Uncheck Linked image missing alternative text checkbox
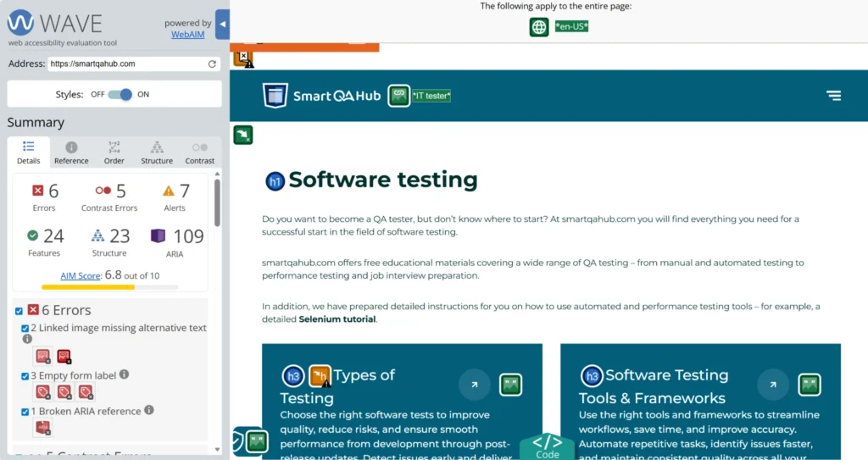 (x=25, y=328)
